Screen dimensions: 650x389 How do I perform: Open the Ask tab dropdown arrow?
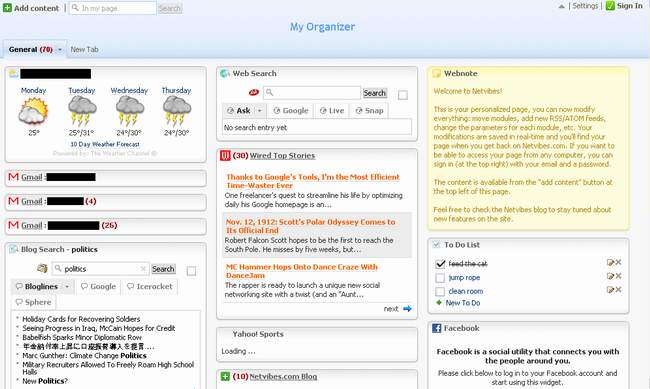(x=260, y=111)
